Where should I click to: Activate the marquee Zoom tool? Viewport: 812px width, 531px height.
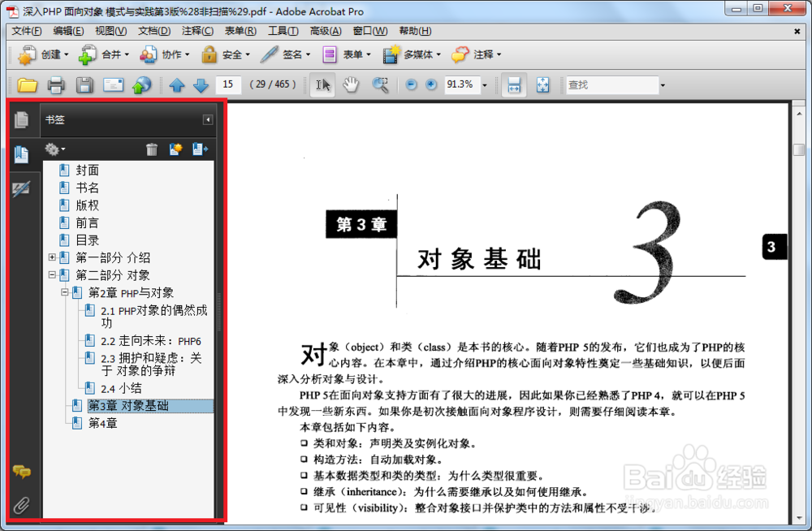coord(380,84)
